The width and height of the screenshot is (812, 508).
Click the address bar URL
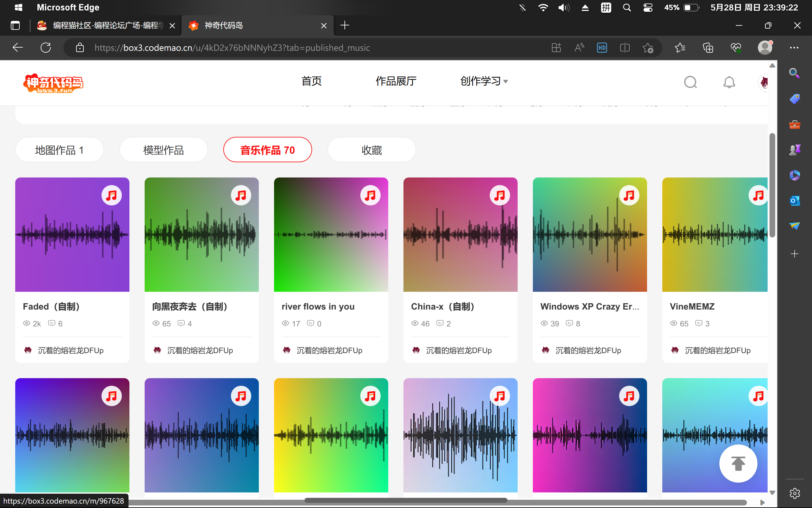point(232,48)
